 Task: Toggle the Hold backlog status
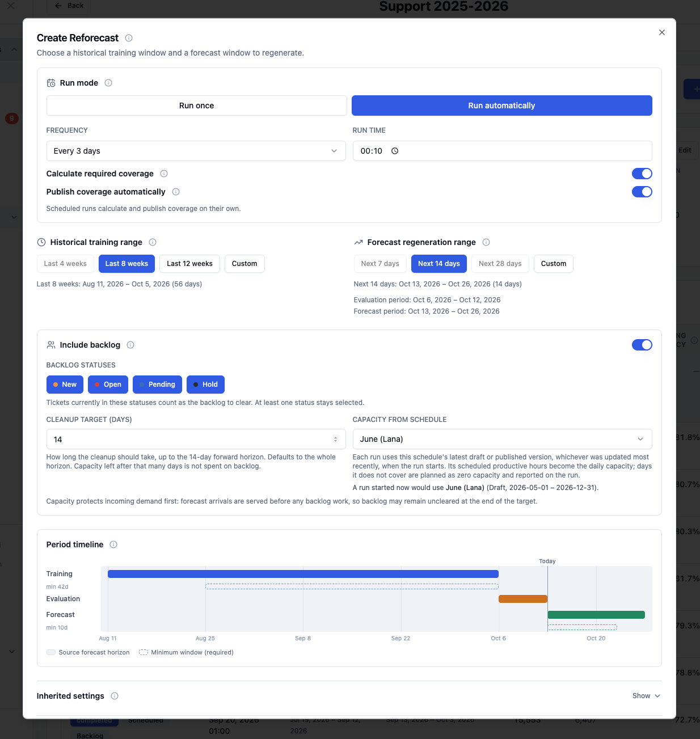tap(206, 385)
